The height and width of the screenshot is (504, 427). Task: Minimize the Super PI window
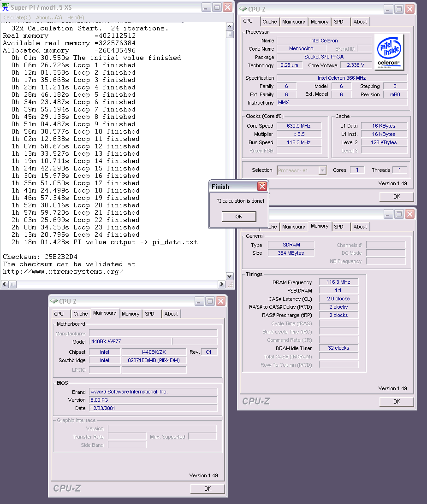point(206,7)
